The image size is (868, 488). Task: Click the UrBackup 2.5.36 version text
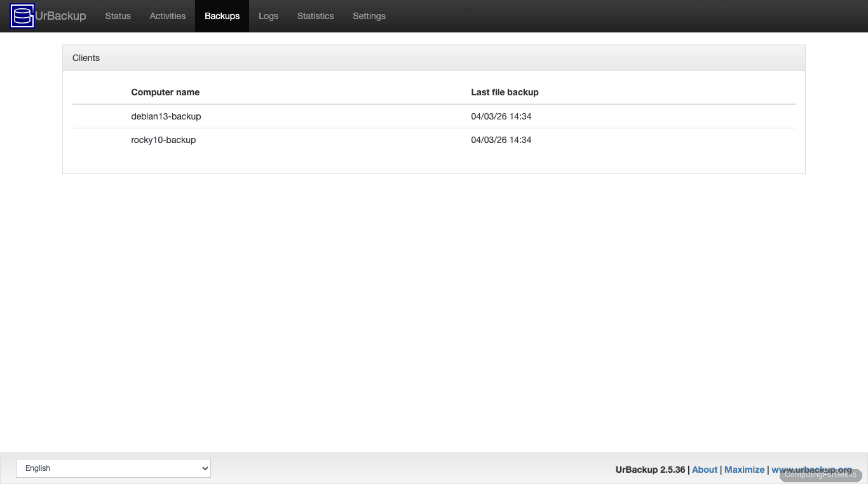point(650,470)
